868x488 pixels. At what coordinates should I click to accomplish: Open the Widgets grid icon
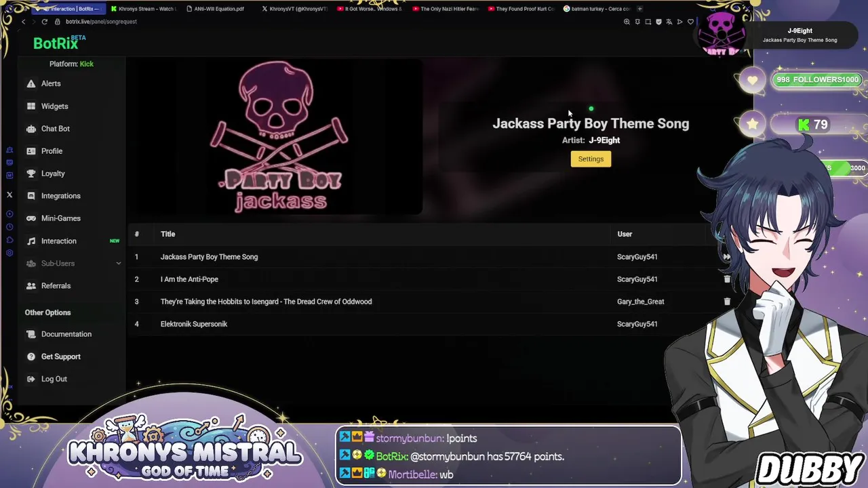pos(31,106)
